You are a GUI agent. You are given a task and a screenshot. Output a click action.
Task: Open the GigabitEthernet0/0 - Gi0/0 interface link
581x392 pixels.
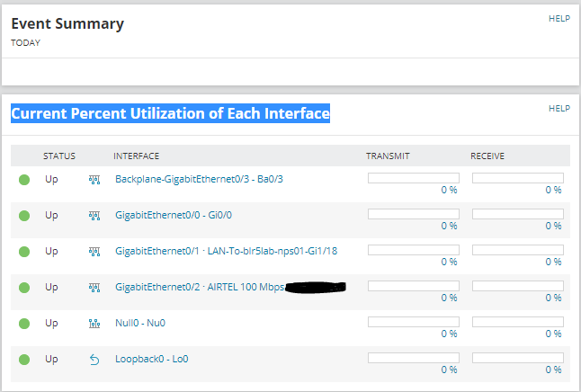[x=174, y=215]
